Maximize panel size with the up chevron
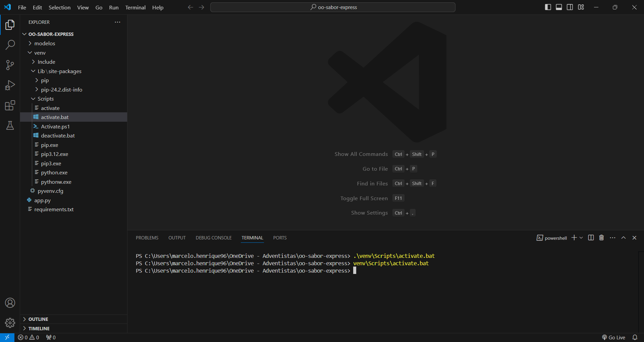This screenshot has height=342, width=644. click(x=624, y=238)
